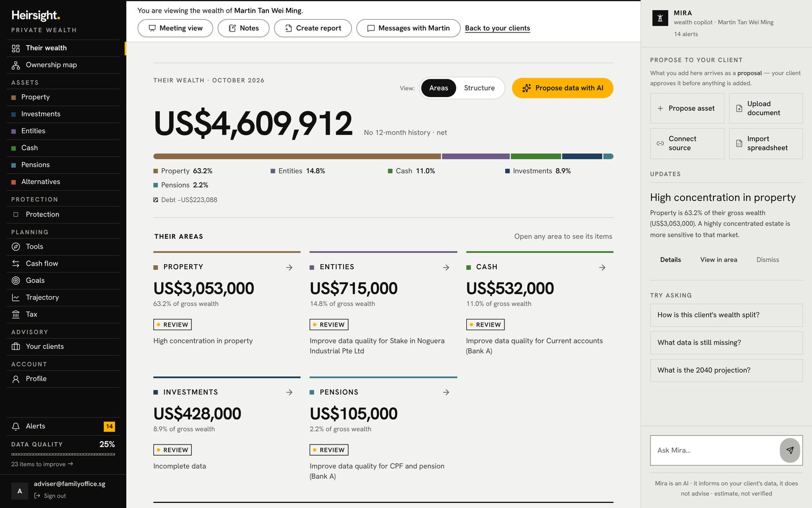Open Alerts bell icon
Image resolution: width=812 pixels, height=508 pixels.
(x=16, y=426)
